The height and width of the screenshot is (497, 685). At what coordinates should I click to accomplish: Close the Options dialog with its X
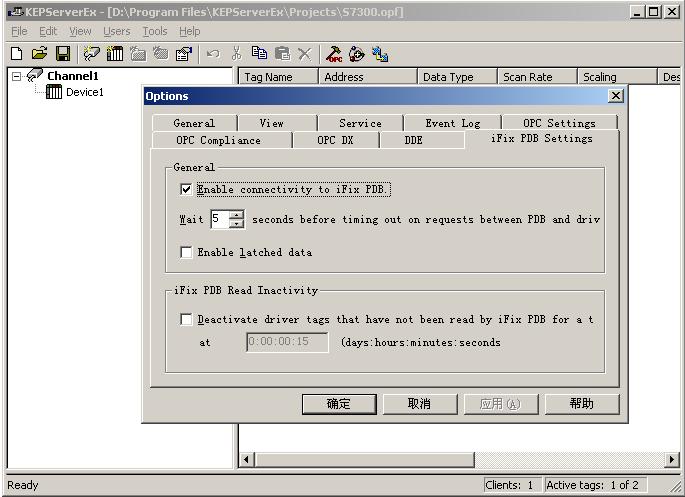click(616, 96)
